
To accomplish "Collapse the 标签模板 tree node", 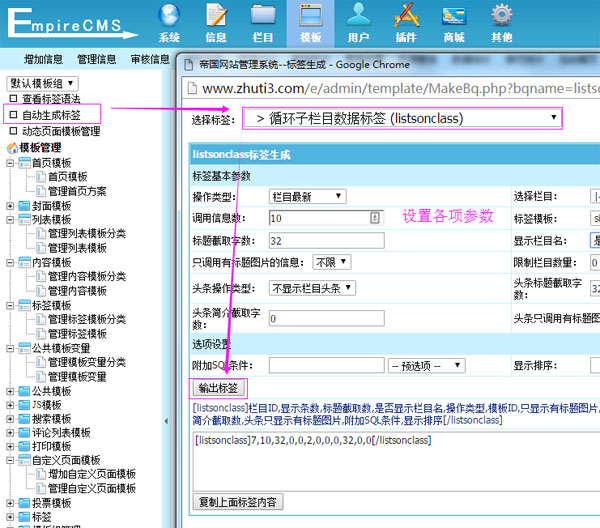I will [x=10, y=306].
